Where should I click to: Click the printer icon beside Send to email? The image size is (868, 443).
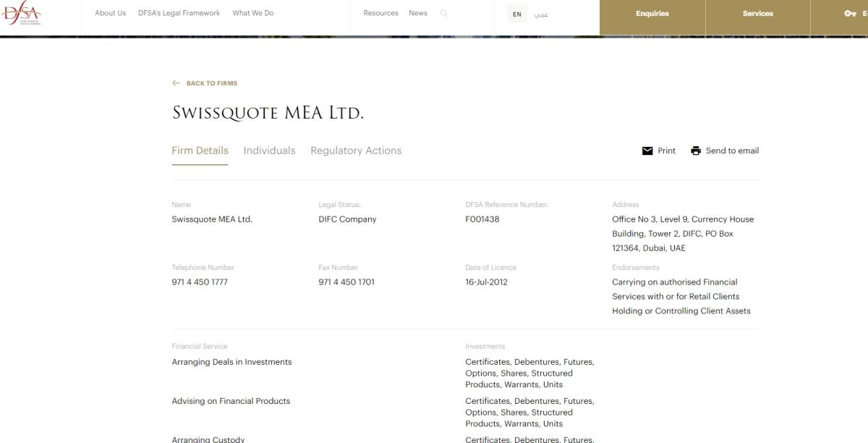[x=695, y=151]
